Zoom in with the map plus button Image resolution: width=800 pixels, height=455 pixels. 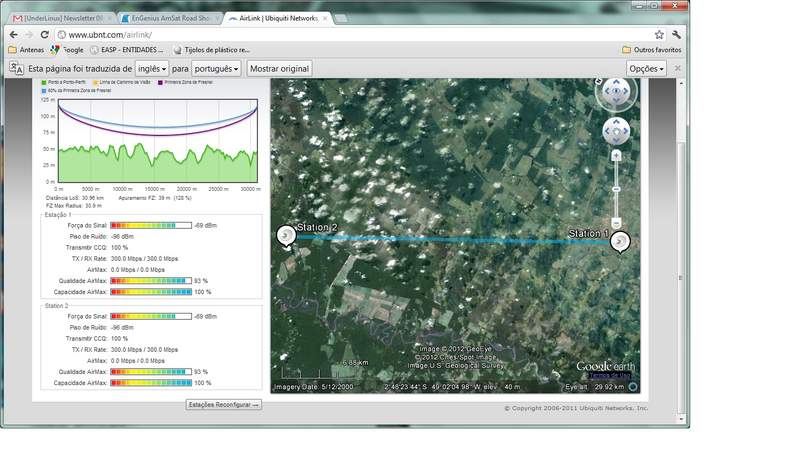[x=616, y=155]
